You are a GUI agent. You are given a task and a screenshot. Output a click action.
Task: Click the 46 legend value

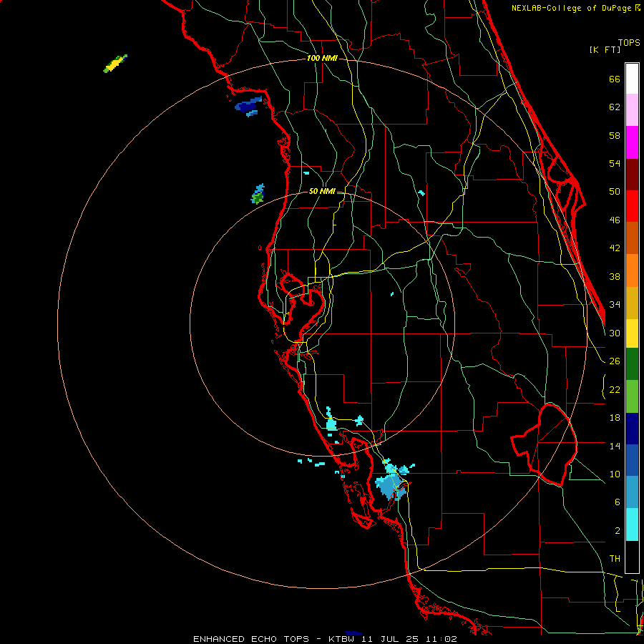[615, 220]
